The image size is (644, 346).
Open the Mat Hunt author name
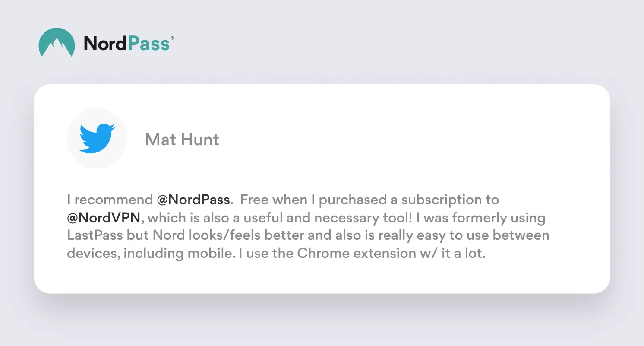(x=182, y=140)
